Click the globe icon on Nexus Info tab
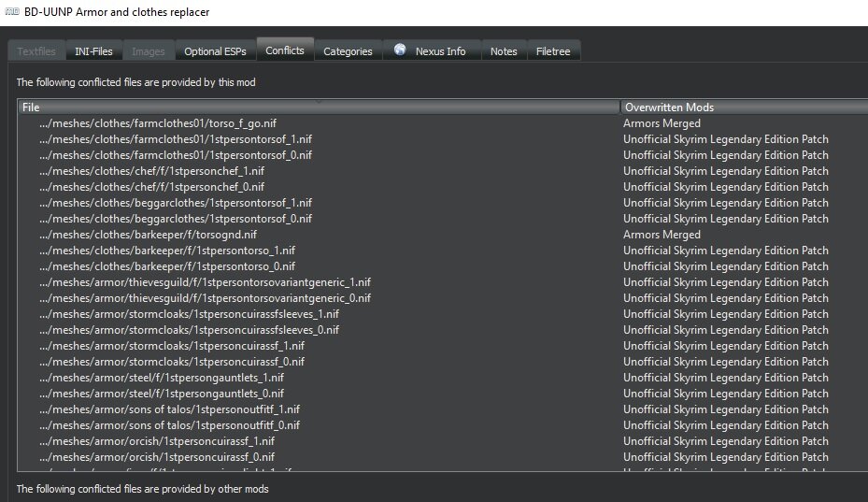Screen dimensions: 868x502 point(400,50)
